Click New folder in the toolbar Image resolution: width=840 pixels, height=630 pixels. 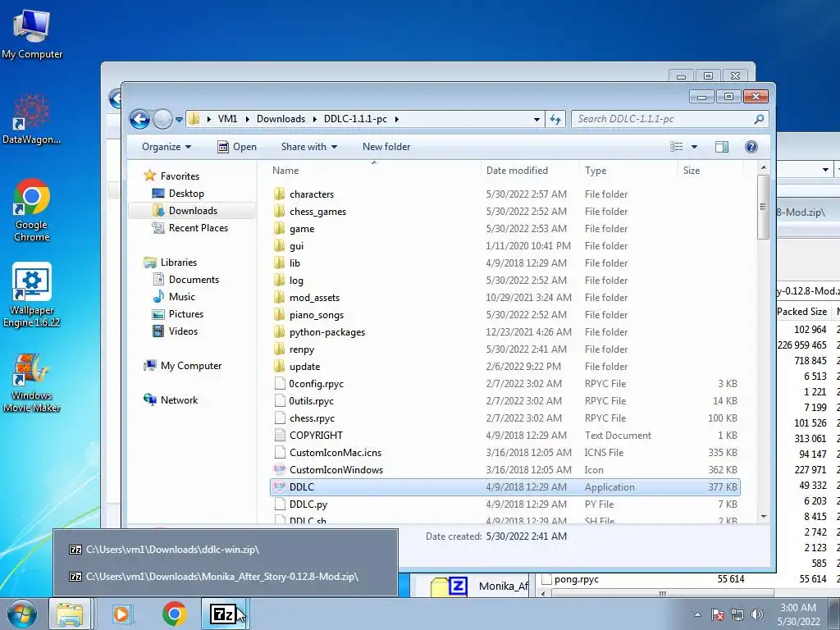[386, 147]
